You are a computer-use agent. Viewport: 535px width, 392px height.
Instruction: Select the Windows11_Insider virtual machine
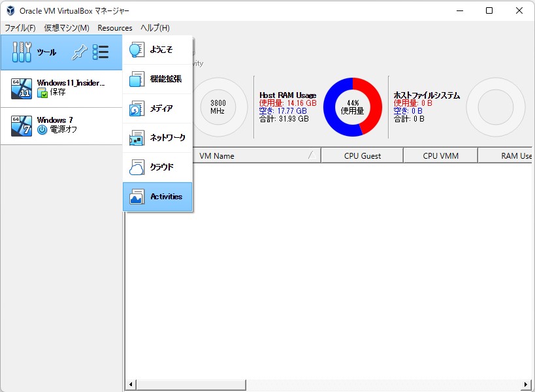click(x=61, y=89)
